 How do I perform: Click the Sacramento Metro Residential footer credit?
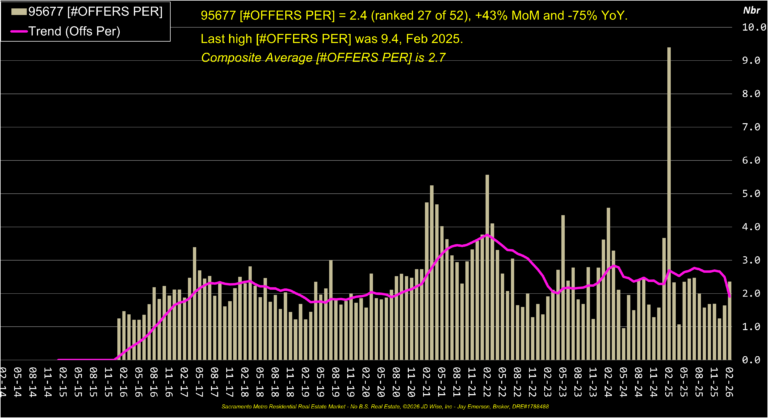[384, 407]
